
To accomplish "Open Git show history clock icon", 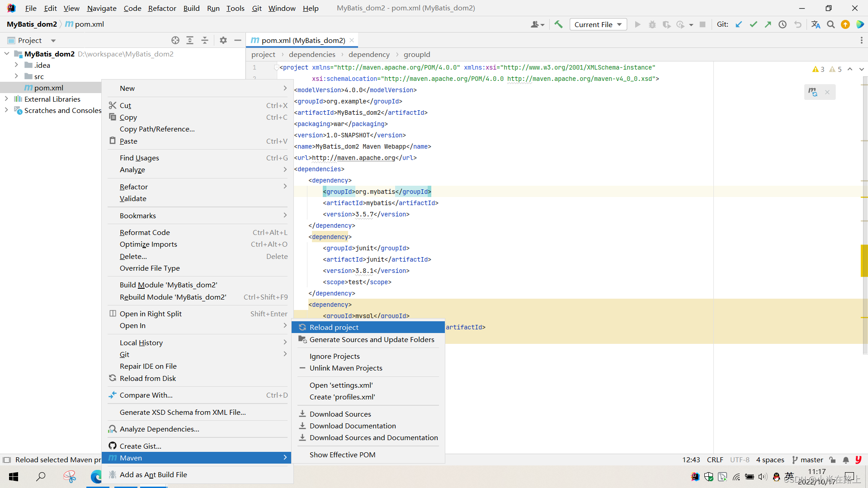I will [783, 24].
